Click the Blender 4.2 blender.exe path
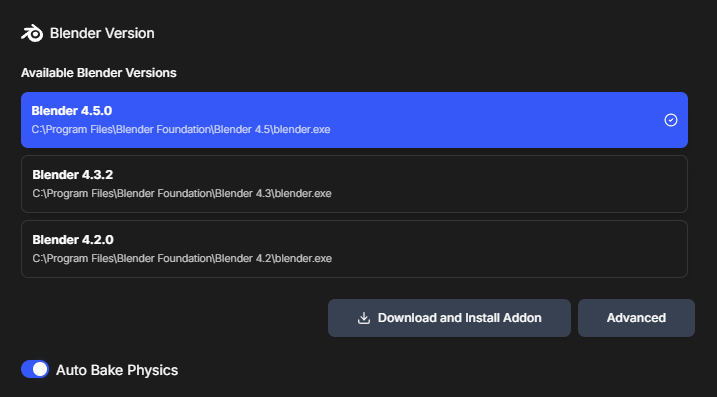Viewport: 717px width, 397px height. (x=182, y=258)
